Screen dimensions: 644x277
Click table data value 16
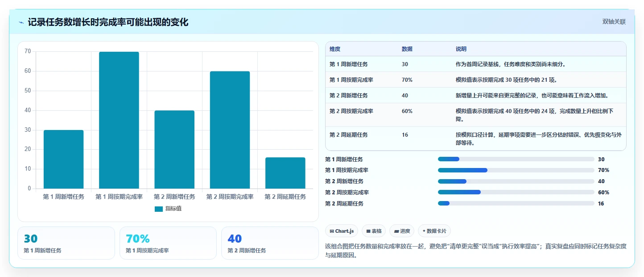tap(405, 135)
